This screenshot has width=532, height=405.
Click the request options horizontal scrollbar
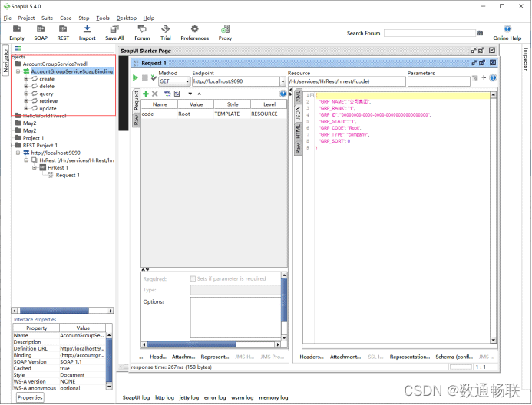(210, 344)
